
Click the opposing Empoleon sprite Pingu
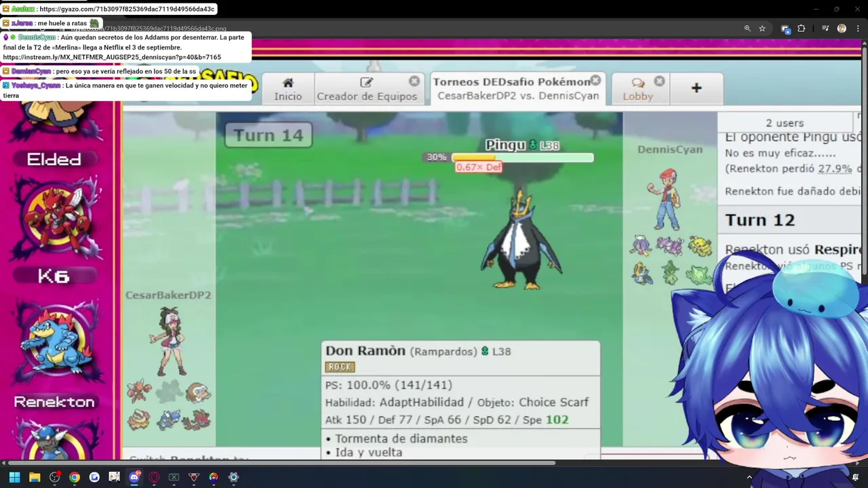[x=521, y=241]
